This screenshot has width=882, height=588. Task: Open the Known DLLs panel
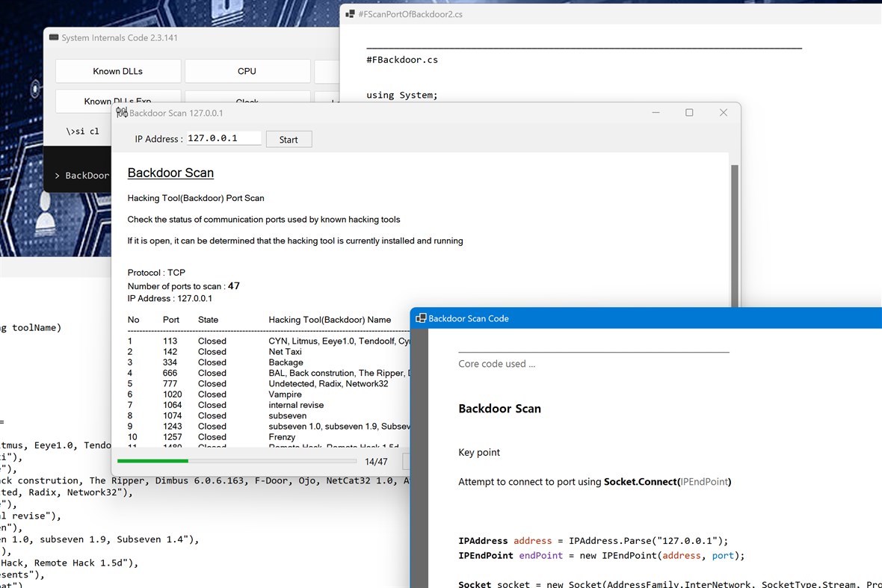pyautogui.click(x=117, y=71)
